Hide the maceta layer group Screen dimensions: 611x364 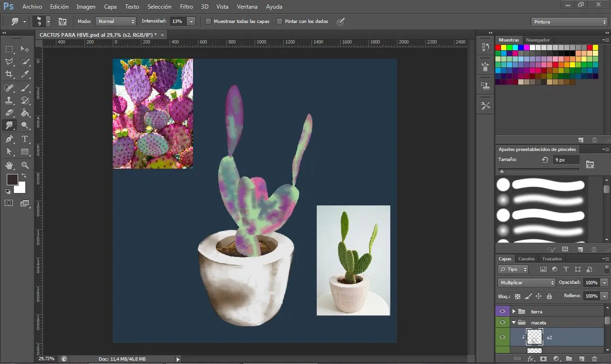click(502, 322)
